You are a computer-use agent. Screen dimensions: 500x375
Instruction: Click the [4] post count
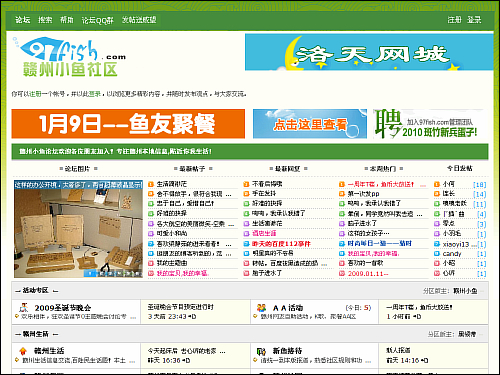(482, 214)
